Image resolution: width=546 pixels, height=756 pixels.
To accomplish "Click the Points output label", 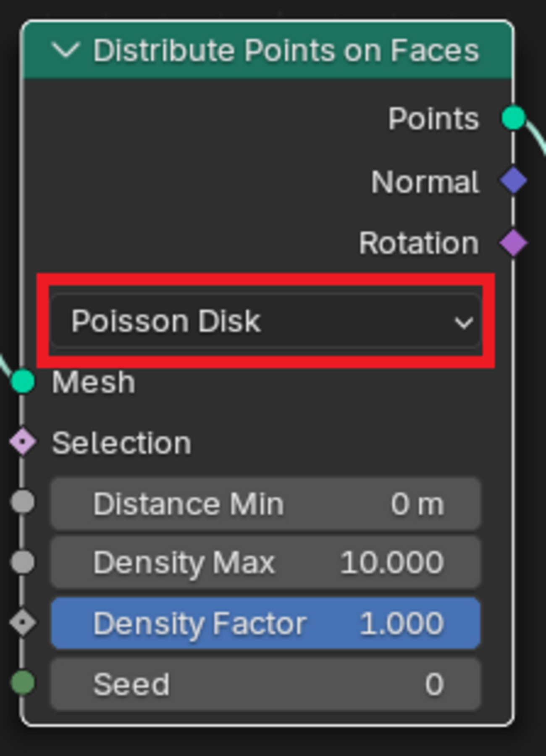I will coord(433,119).
